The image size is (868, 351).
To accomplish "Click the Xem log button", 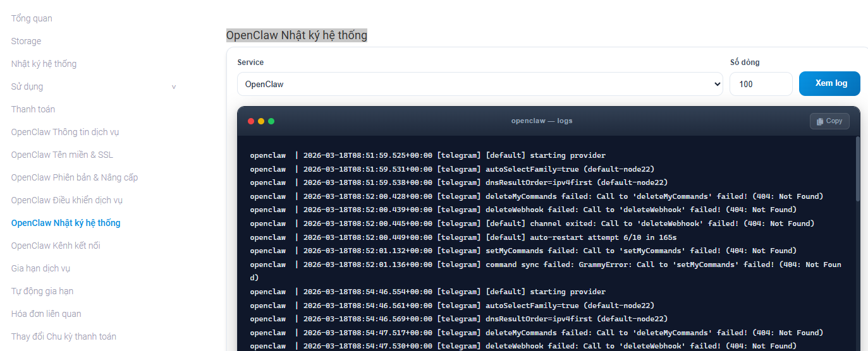I will 829,83.
